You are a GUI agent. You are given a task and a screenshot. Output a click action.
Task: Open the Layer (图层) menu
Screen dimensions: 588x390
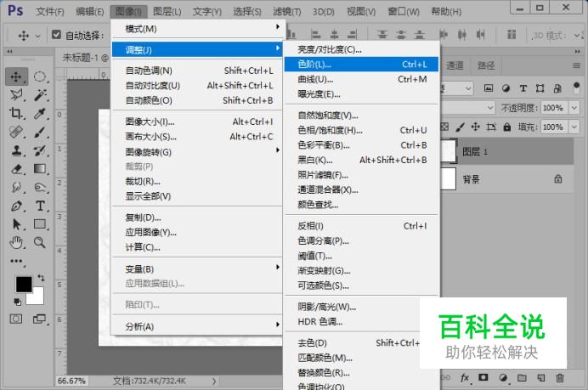pos(167,12)
